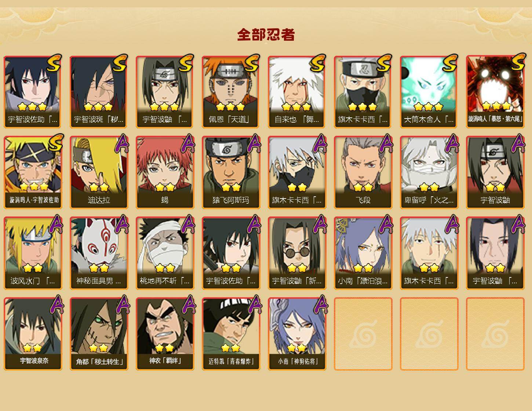Select the 桃地再不斩 ninja card

165,253
